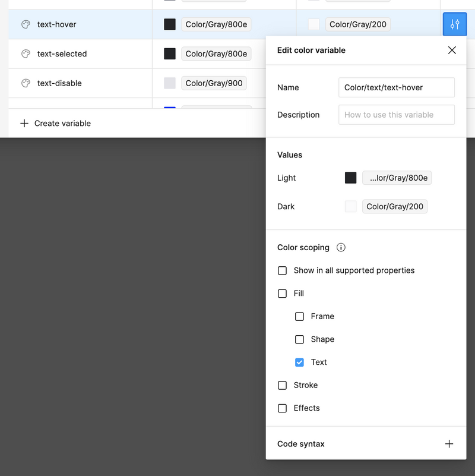
Task: Click the palette icon beside text-hover
Action: point(26,24)
